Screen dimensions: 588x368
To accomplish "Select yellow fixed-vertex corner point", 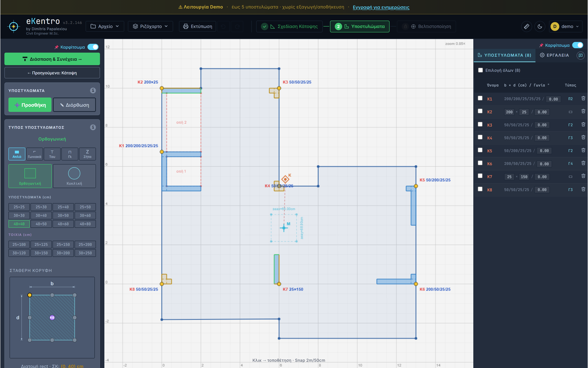I will pos(30,295).
